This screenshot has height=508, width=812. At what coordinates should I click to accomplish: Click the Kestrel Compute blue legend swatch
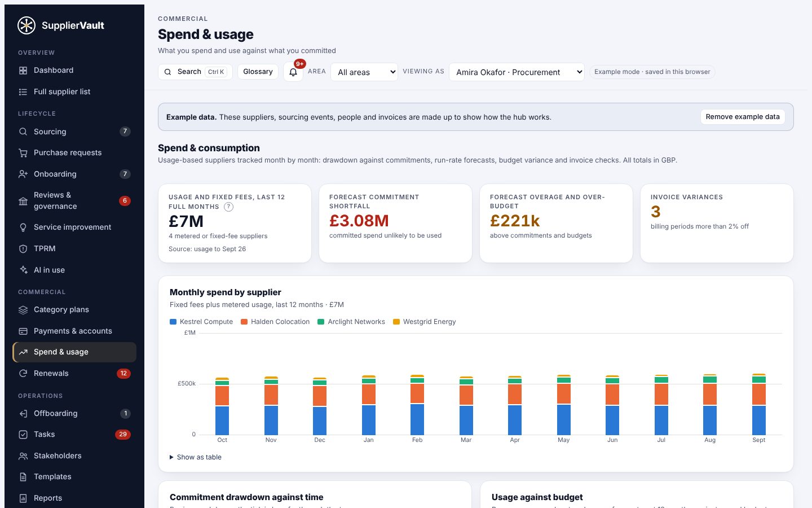click(173, 322)
